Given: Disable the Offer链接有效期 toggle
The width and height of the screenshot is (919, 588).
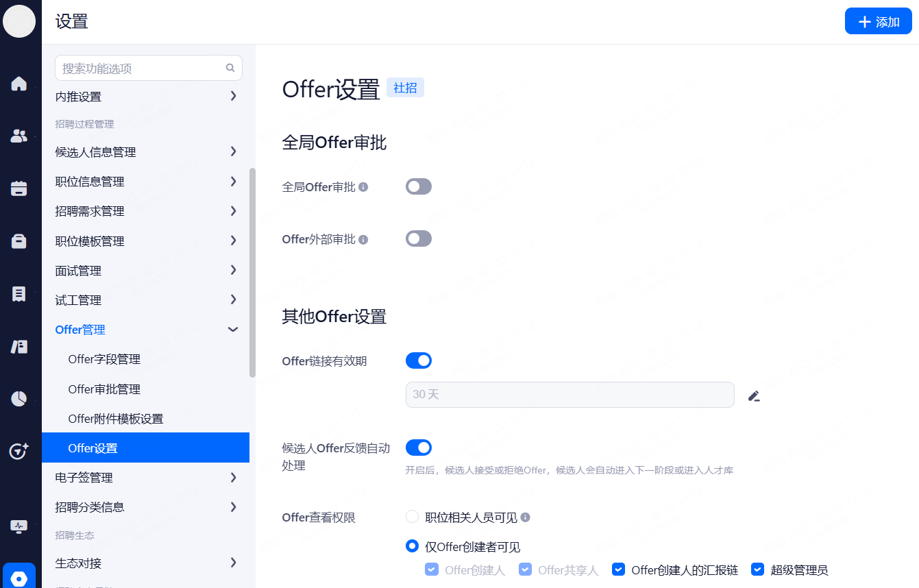Looking at the screenshot, I should [x=418, y=360].
